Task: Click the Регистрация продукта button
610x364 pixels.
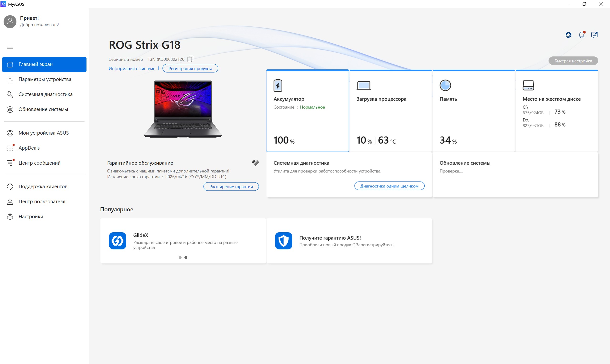Action: click(x=190, y=68)
